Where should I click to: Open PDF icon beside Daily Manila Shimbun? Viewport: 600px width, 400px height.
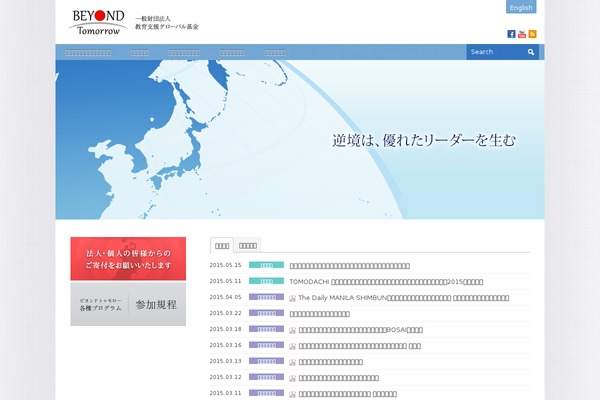click(293, 298)
